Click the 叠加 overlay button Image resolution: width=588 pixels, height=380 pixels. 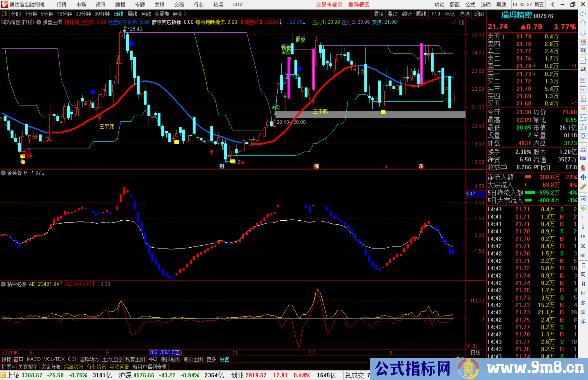click(393, 14)
